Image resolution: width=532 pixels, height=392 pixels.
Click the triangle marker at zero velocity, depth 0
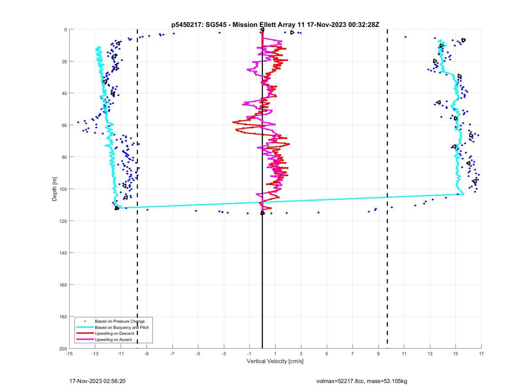click(x=262, y=30)
